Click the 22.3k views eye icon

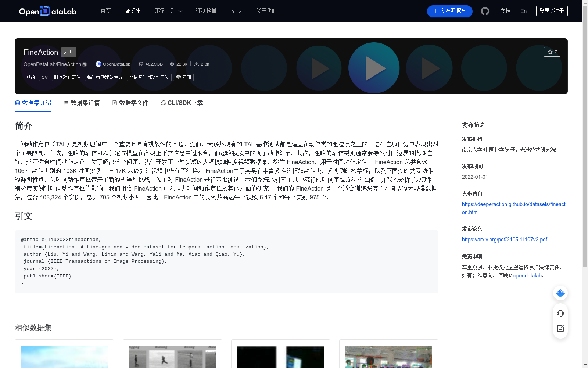172,64
